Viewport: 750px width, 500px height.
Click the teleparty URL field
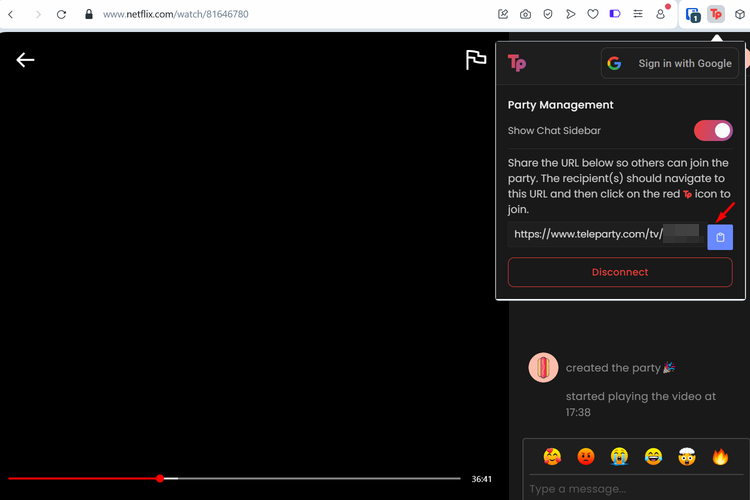(x=607, y=234)
